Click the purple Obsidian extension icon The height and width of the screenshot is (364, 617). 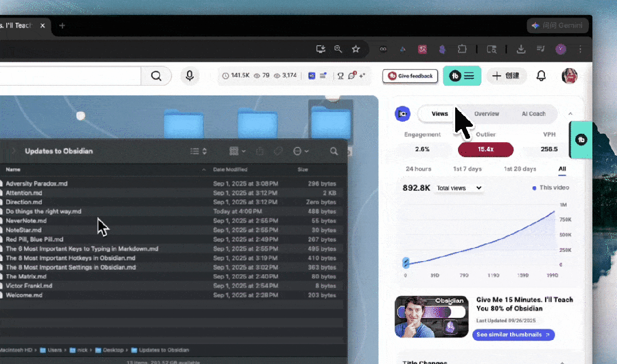[442, 49]
